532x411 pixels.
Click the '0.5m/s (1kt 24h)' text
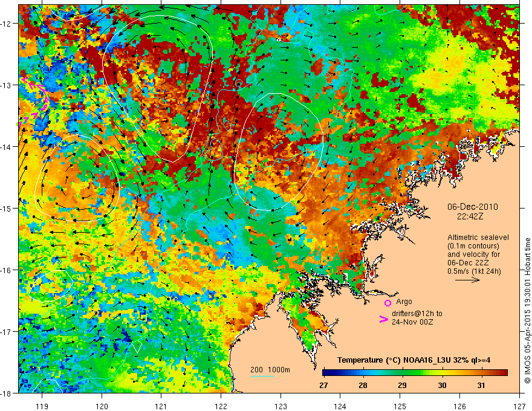point(474,271)
